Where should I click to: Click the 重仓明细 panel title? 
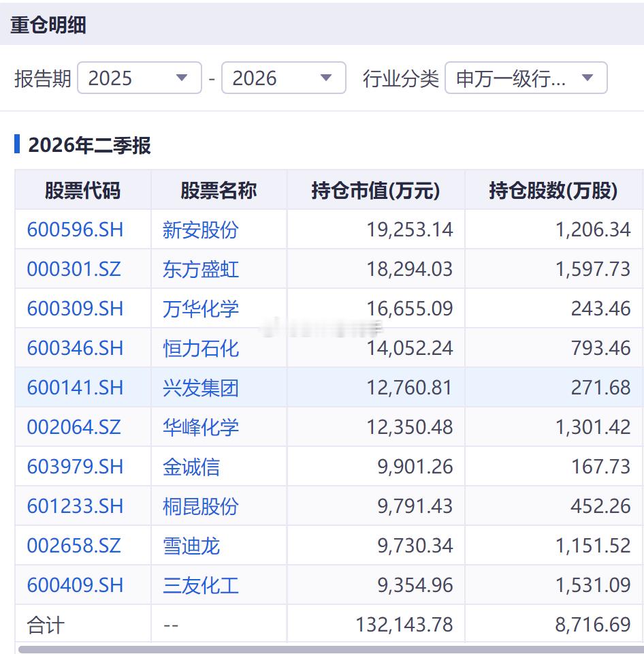(x=48, y=25)
